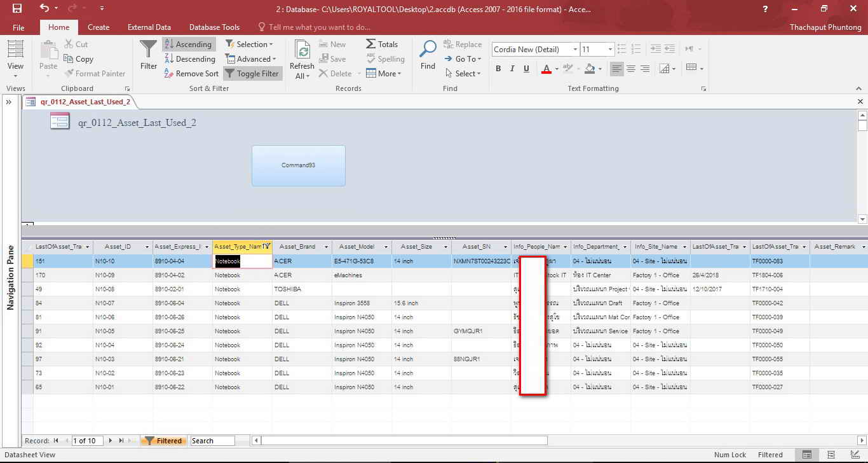
Task: Switch to the External Data tab
Action: click(x=149, y=27)
